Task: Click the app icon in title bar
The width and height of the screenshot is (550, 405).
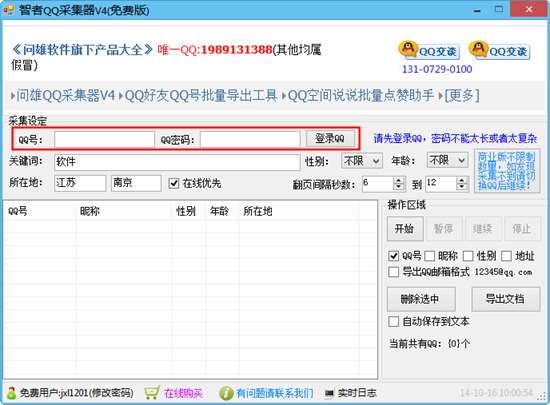Action: tap(9, 9)
